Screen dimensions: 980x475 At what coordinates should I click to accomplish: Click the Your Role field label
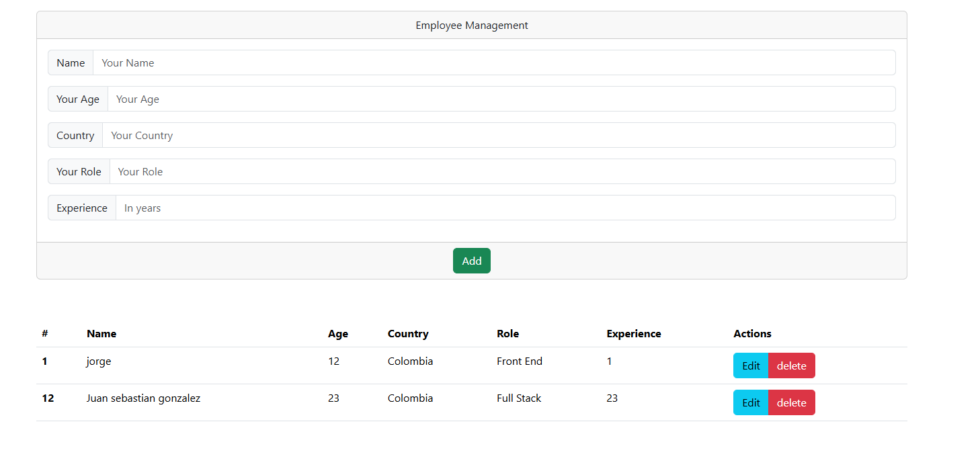coord(79,171)
